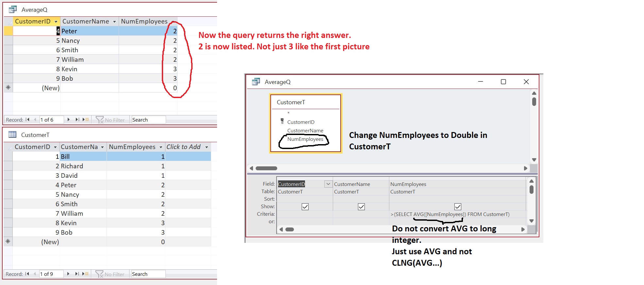Open CustomerNa column dropdown in CustomerT table
The image size is (644, 285).
tap(102, 147)
